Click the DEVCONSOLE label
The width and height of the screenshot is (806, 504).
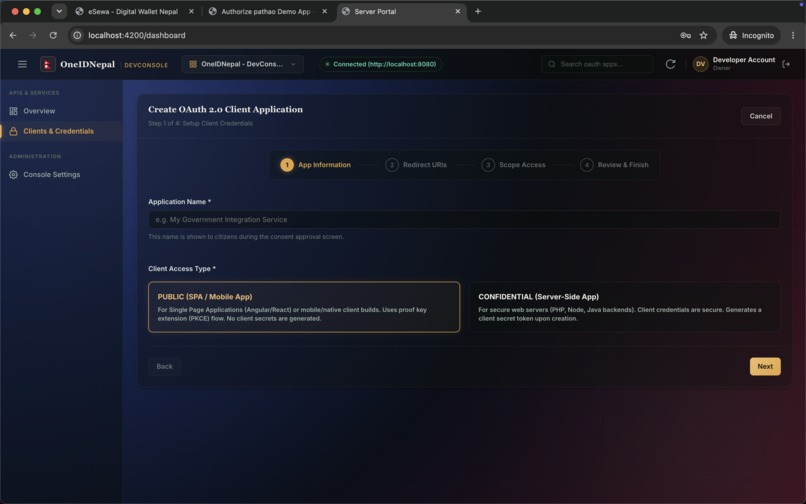(x=146, y=65)
